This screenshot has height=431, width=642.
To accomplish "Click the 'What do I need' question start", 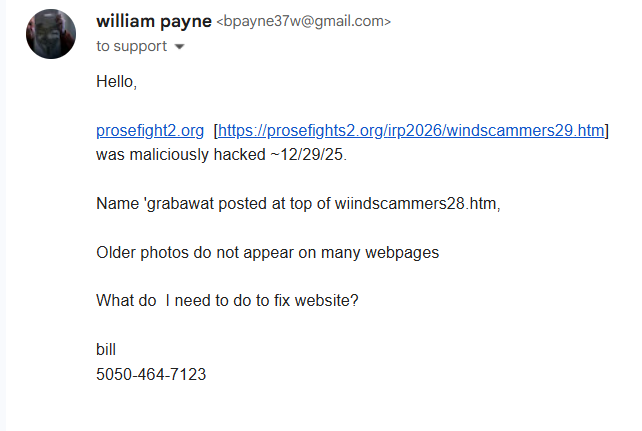I will [155, 300].
